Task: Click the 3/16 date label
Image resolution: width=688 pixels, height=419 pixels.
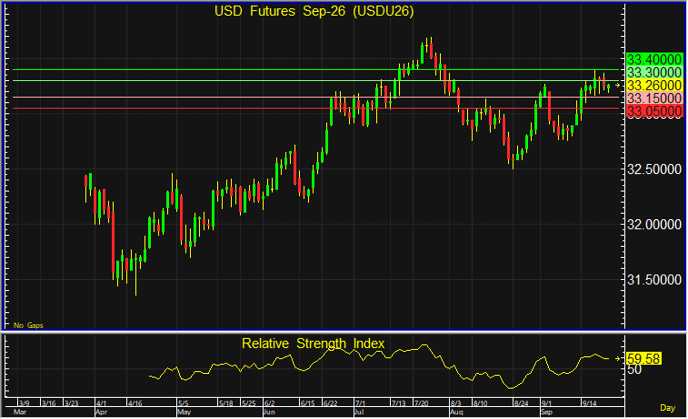Action: pyautogui.click(x=48, y=403)
